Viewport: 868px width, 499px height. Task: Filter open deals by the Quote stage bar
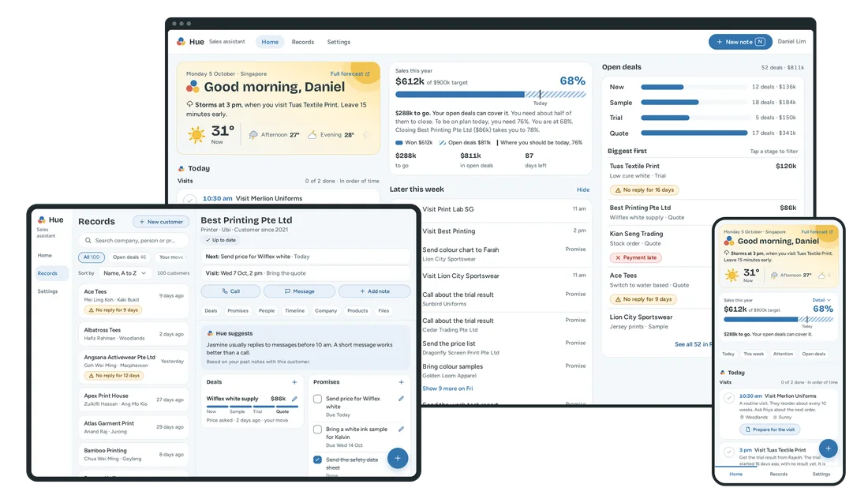694,133
